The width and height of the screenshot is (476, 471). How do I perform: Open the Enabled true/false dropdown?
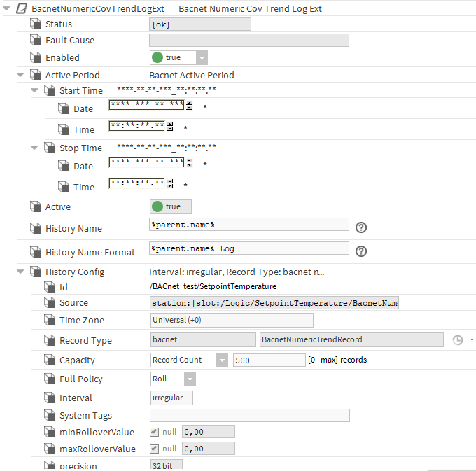(202, 58)
